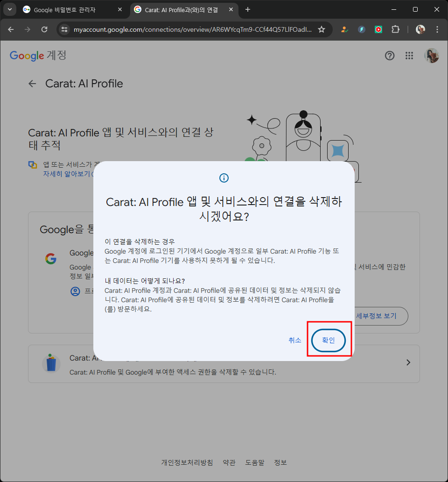Open the Google apps grid
This screenshot has width=448, height=482.
pyautogui.click(x=409, y=56)
